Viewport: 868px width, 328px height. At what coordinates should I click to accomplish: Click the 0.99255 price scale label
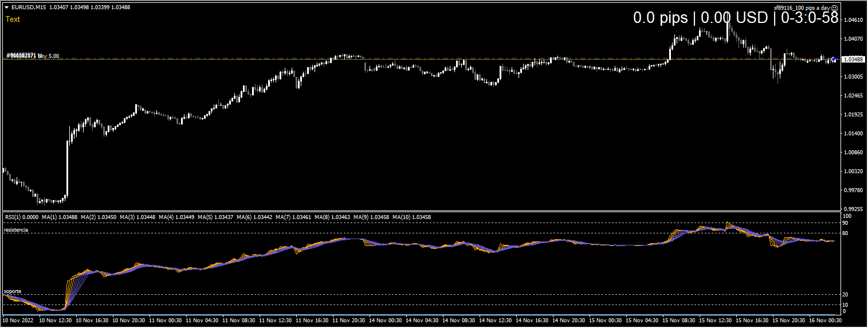(854, 209)
